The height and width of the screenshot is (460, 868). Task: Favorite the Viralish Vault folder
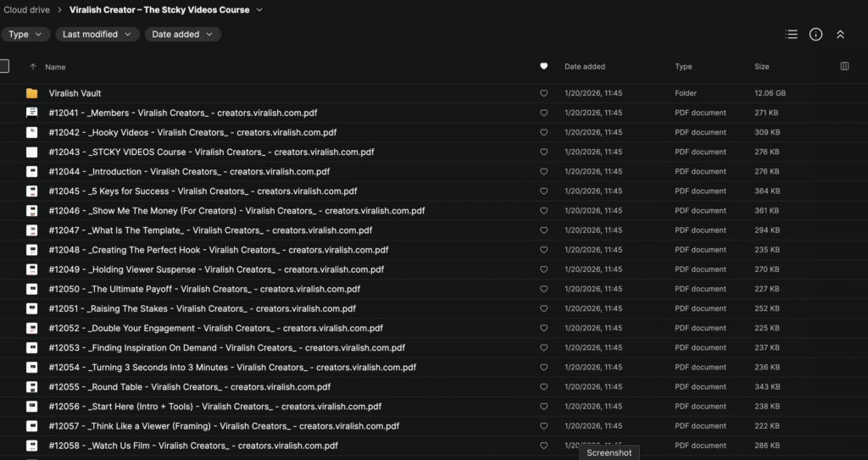click(543, 93)
